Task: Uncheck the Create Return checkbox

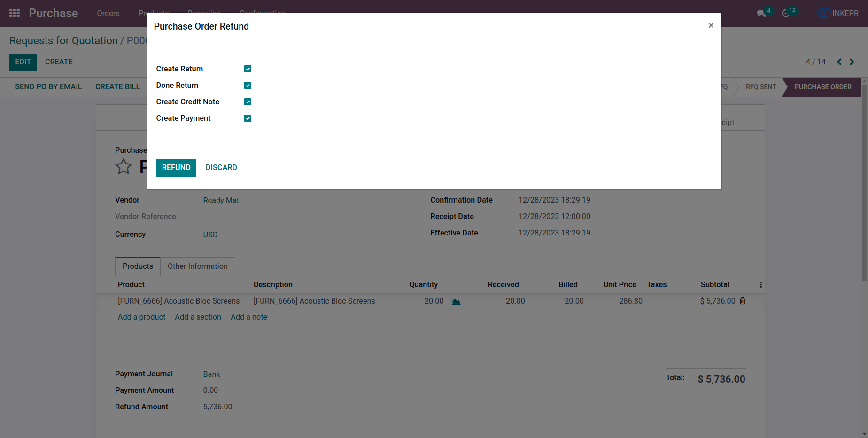Action: click(x=248, y=69)
